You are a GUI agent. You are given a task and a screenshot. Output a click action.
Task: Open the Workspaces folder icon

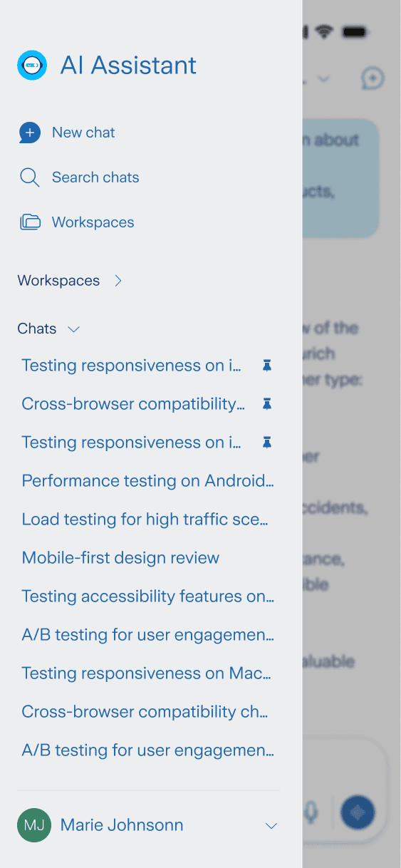30,222
